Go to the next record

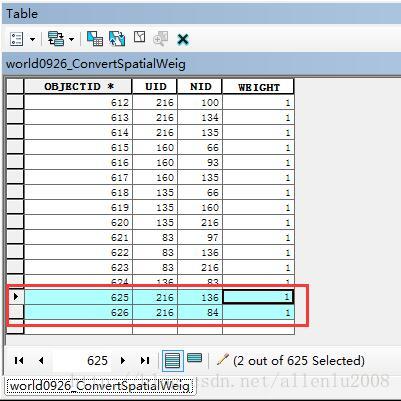[x=123, y=360]
